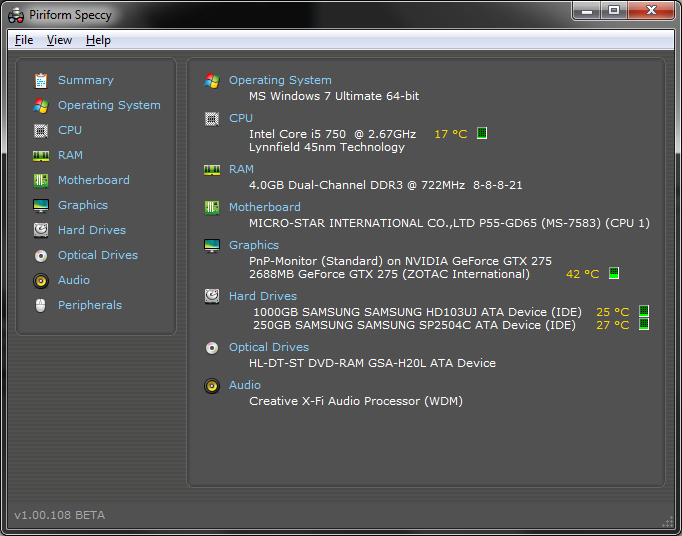Open Peripherals section from sidebar

pos(90,305)
